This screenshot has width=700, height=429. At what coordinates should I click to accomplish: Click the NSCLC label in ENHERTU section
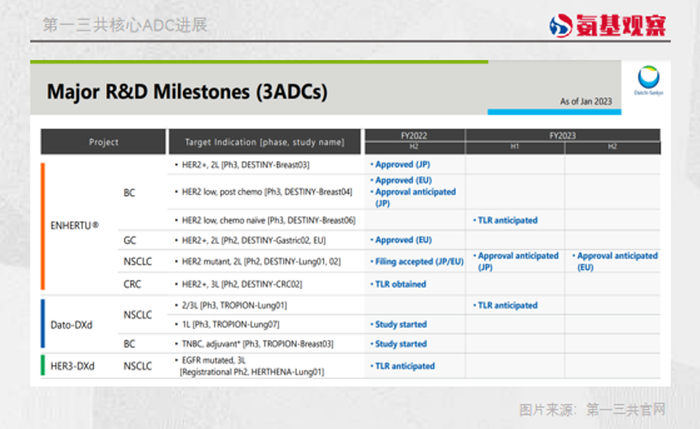pyautogui.click(x=138, y=261)
